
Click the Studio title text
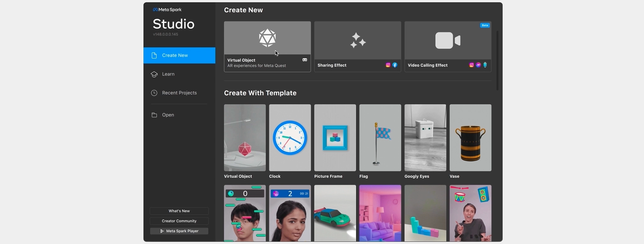click(173, 24)
